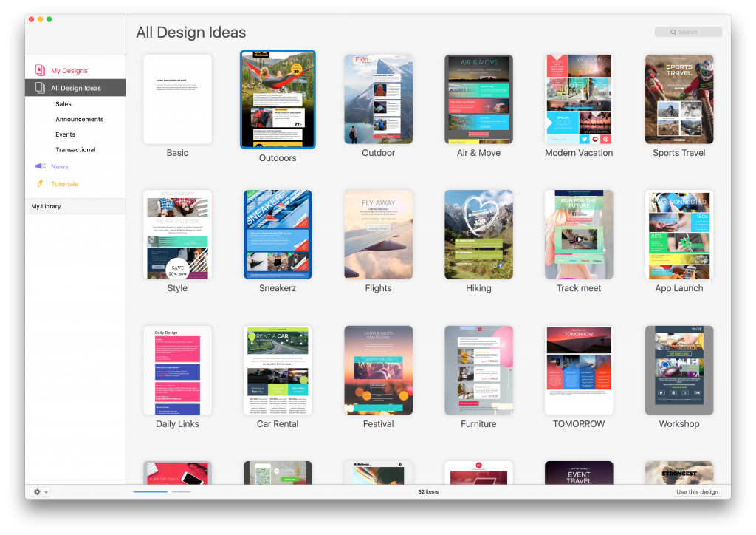Screen dimensions: 756x535
Task: Click the 82 items status text
Action: [429, 492]
